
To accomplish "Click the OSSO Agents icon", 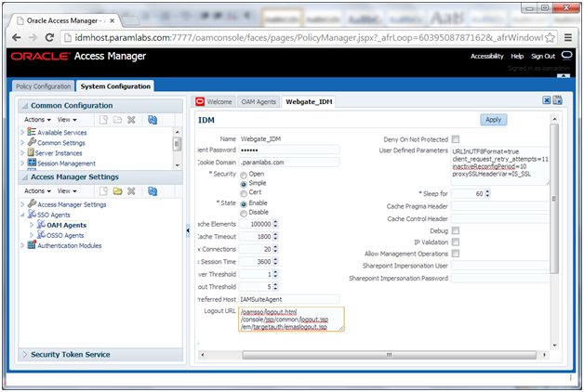I will tap(41, 234).
